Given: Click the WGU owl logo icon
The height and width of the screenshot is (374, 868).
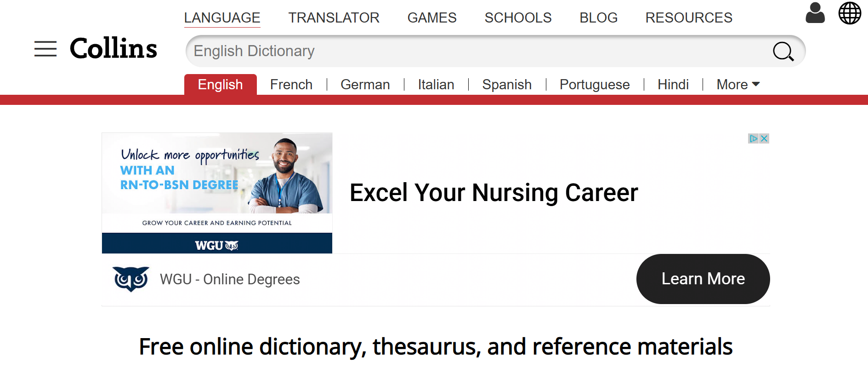Looking at the screenshot, I should pos(131,279).
